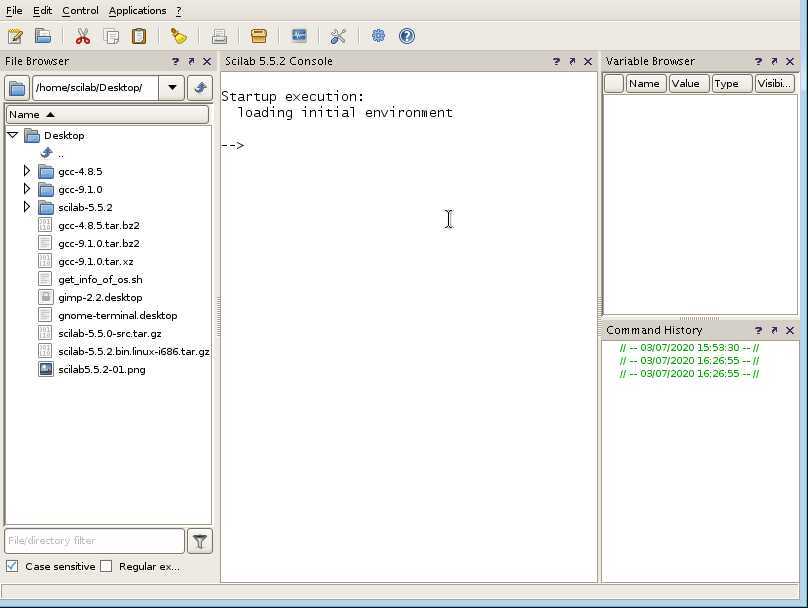The height and width of the screenshot is (608, 808).
Task: Select gcc-4.8.5.tar.bz2 file
Action: (98, 225)
